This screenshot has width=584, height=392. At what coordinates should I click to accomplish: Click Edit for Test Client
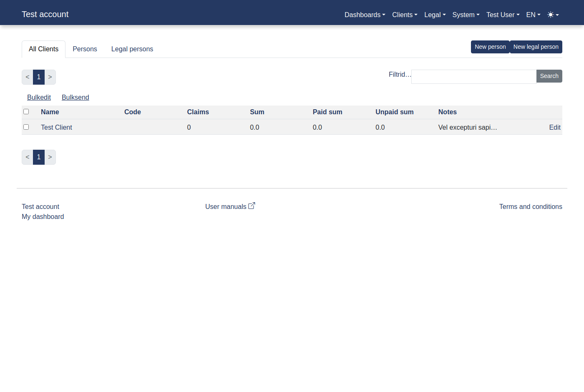point(554,128)
